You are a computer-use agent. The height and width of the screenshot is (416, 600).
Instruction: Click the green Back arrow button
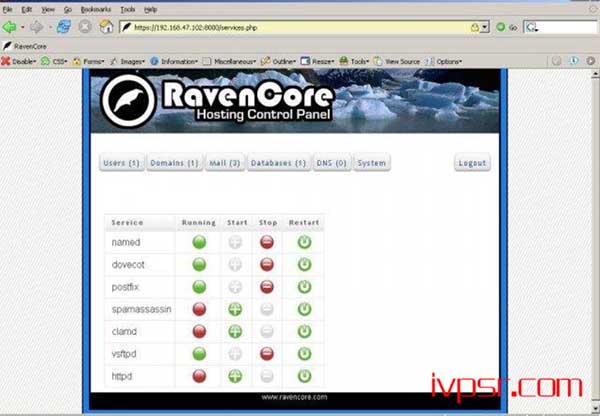click(10, 27)
